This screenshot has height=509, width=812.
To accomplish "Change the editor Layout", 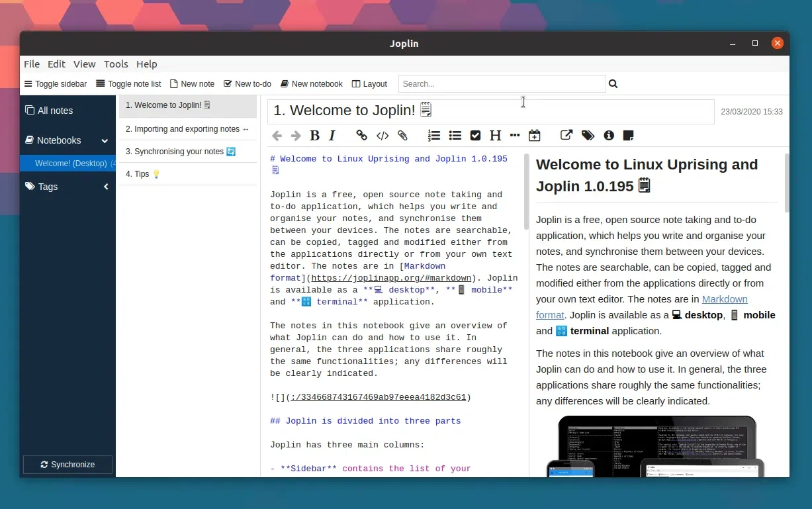I will [369, 84].
